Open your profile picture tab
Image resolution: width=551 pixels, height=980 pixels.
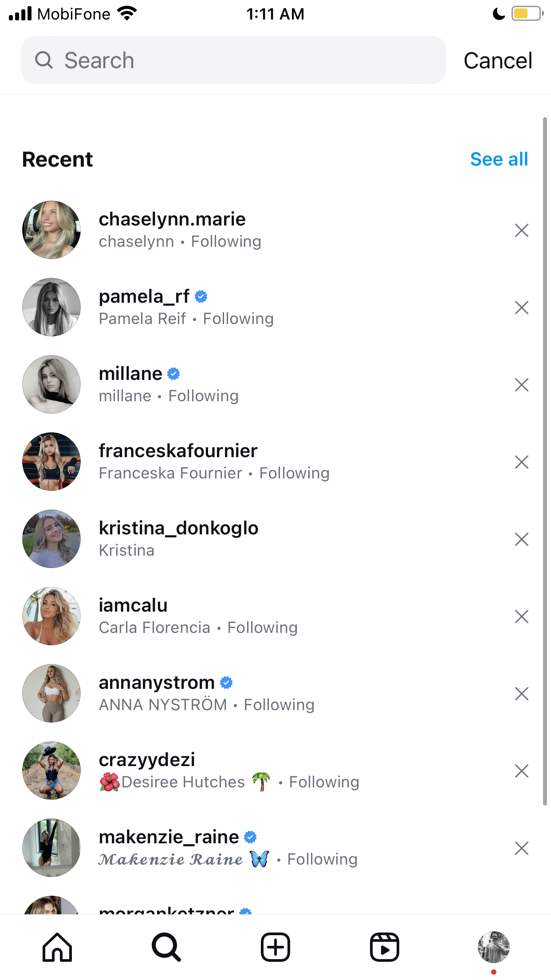point(494,947)
